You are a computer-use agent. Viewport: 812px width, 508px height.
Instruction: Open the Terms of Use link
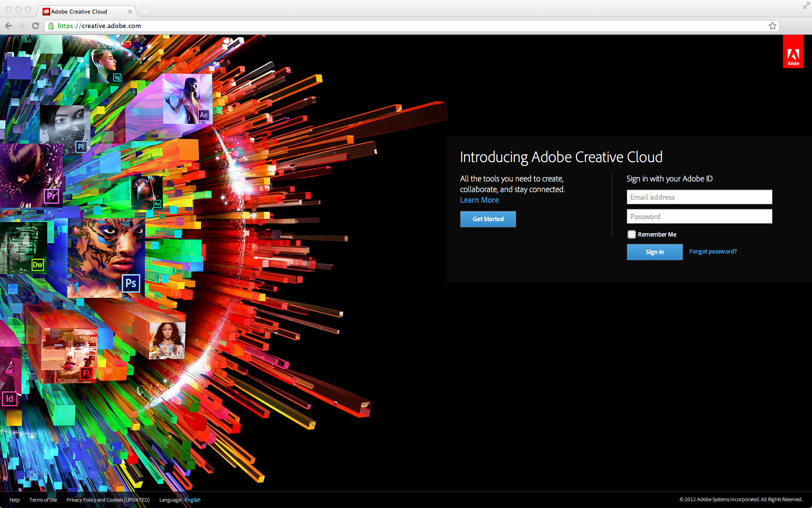43,500
